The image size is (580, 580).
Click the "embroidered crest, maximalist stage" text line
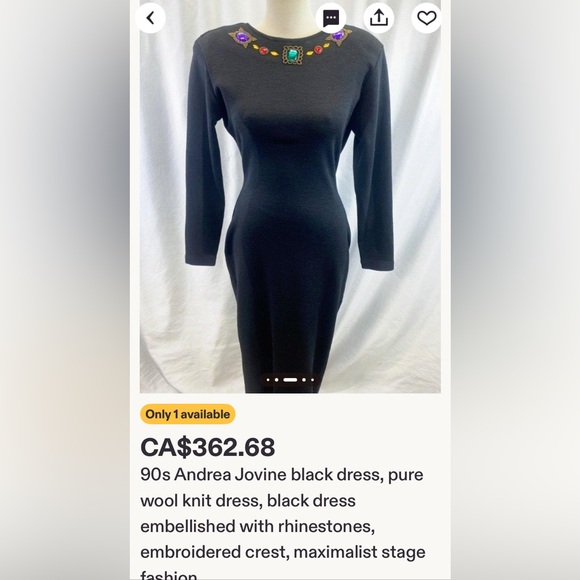283,552
